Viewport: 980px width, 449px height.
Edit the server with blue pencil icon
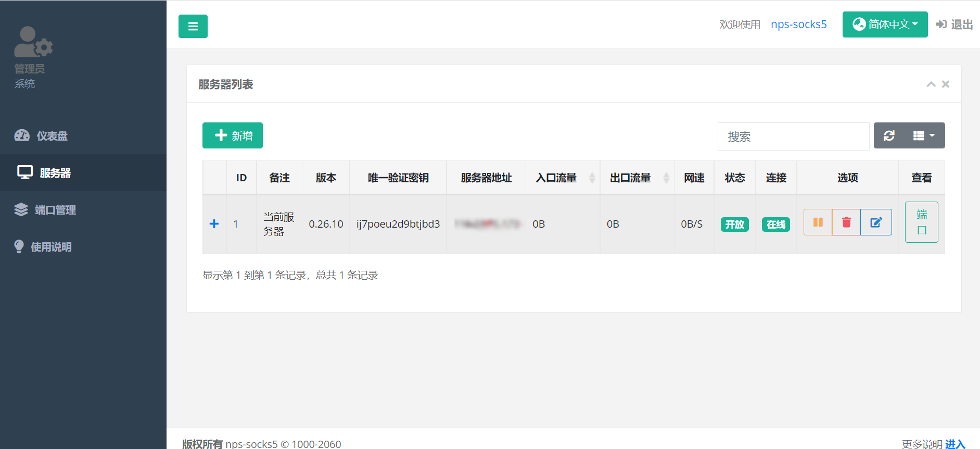click(876, 222)
